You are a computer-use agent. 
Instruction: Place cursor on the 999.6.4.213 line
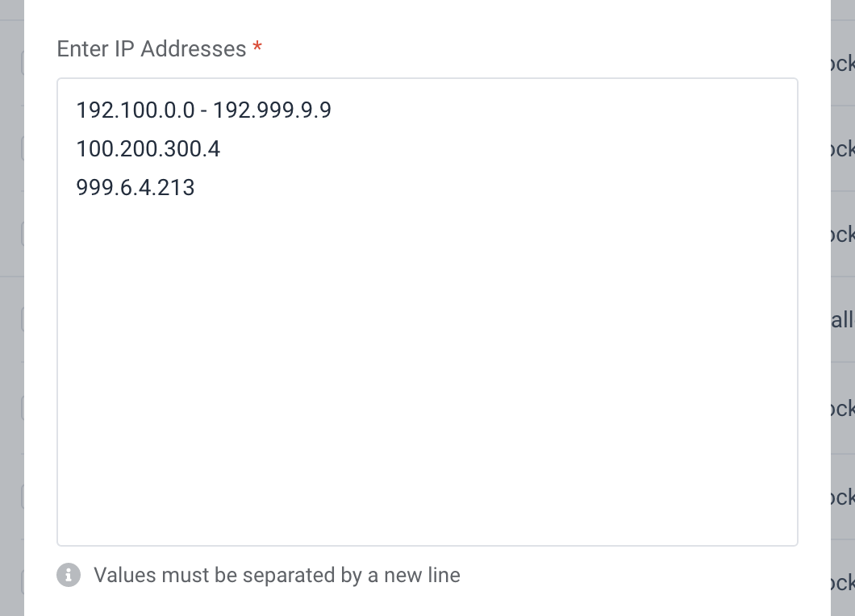[x=136, y=188]
